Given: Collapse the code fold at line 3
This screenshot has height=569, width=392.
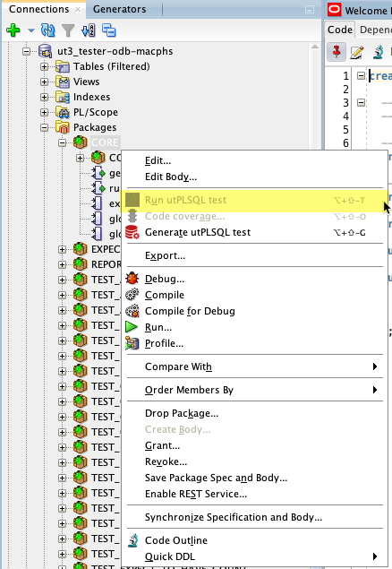Looking at the screenshot, I should tap(361, 103).
